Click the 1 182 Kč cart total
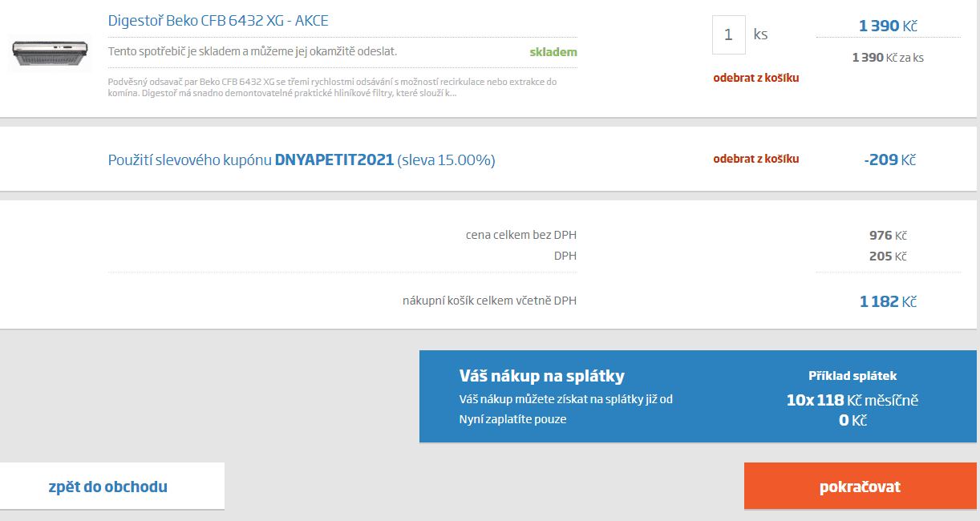980x521 pixels. click(888, 301)
